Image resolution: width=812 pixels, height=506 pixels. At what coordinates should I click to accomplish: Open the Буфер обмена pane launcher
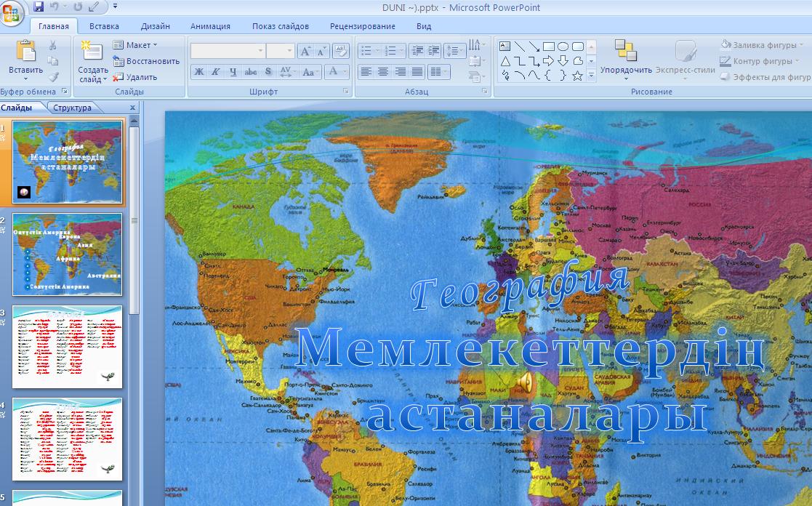[65, 91]
